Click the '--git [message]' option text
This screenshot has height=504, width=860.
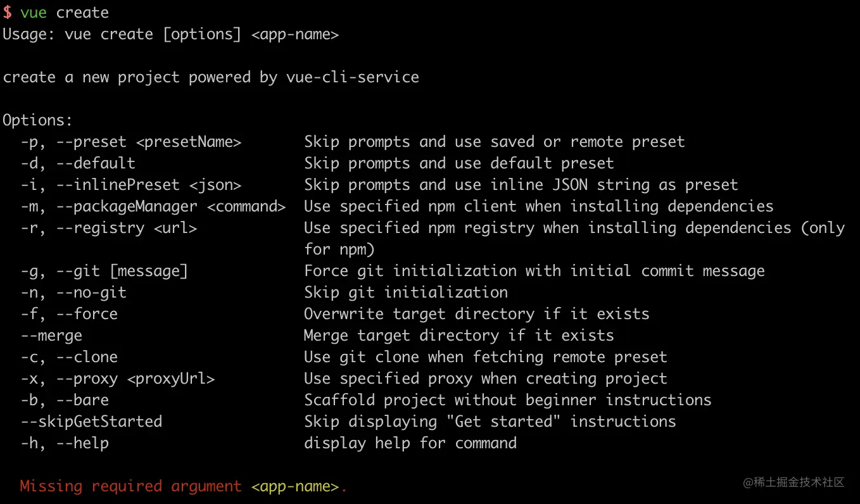[122, 271]
